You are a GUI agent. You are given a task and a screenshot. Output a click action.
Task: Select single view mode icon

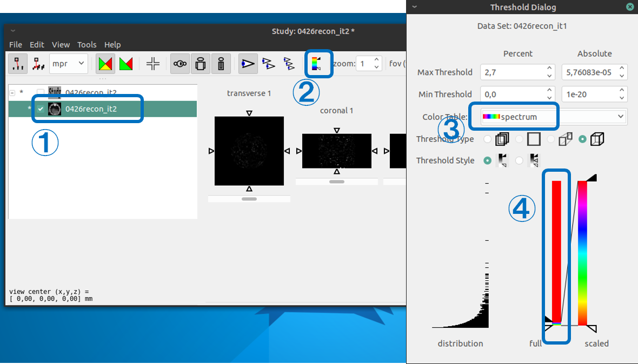248,64
